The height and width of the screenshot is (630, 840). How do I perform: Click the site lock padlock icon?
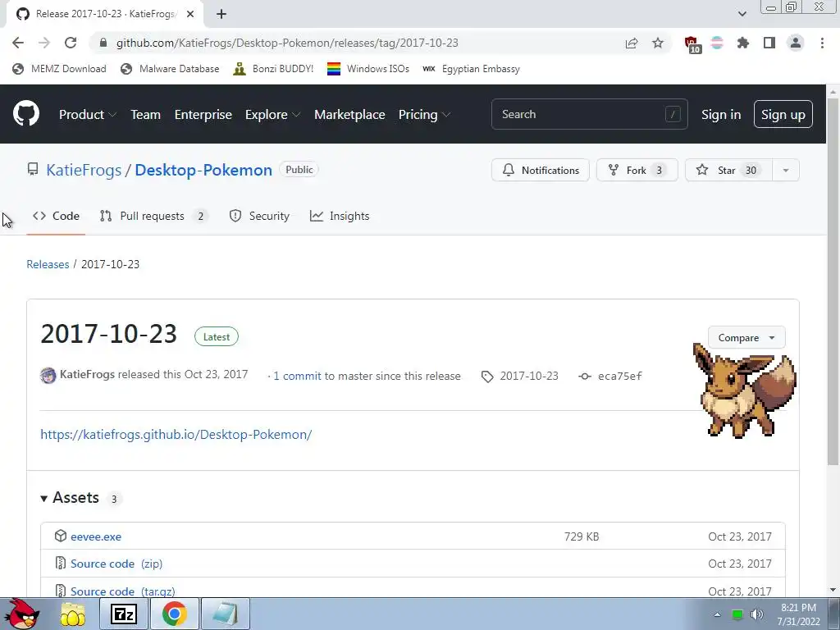103,43
